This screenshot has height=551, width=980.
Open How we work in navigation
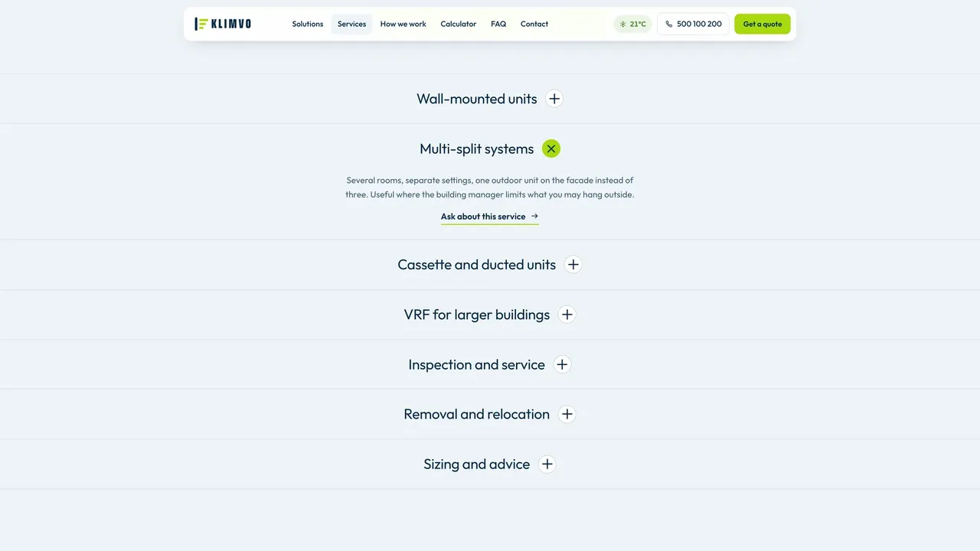[x=403, y=24]
